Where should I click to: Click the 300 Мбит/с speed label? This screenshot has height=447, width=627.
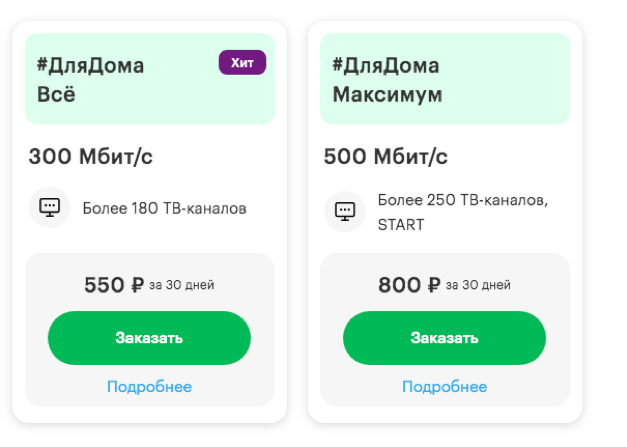90,156
